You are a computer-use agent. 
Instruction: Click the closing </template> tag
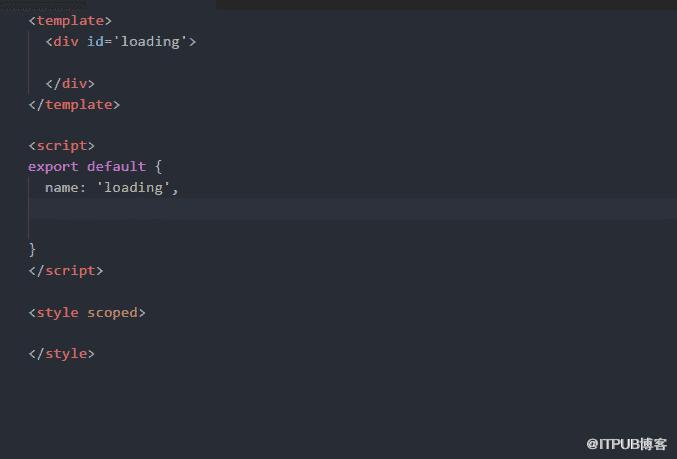(x=74, y=104)
